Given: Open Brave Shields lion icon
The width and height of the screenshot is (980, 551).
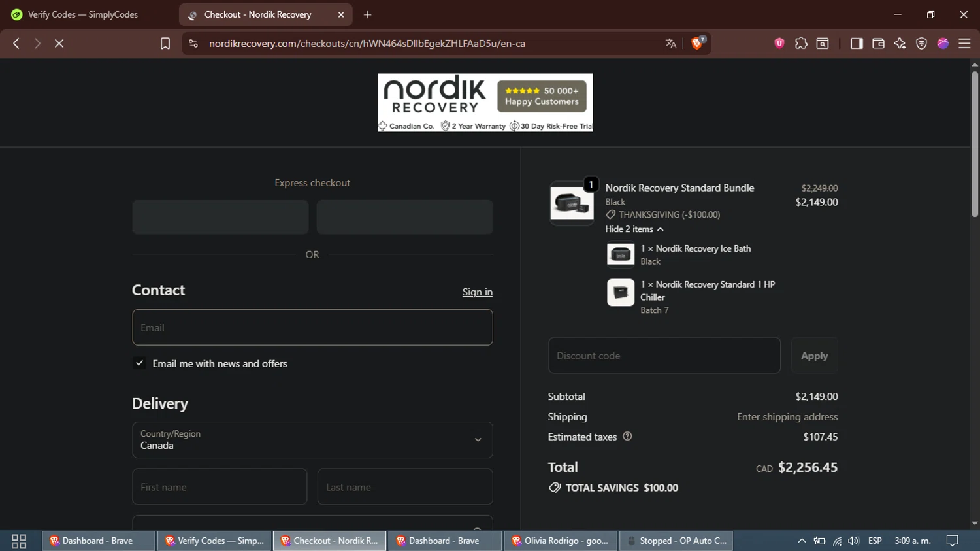Looking at the screenshot, I should pyautogui.click(x=698, y=43).
